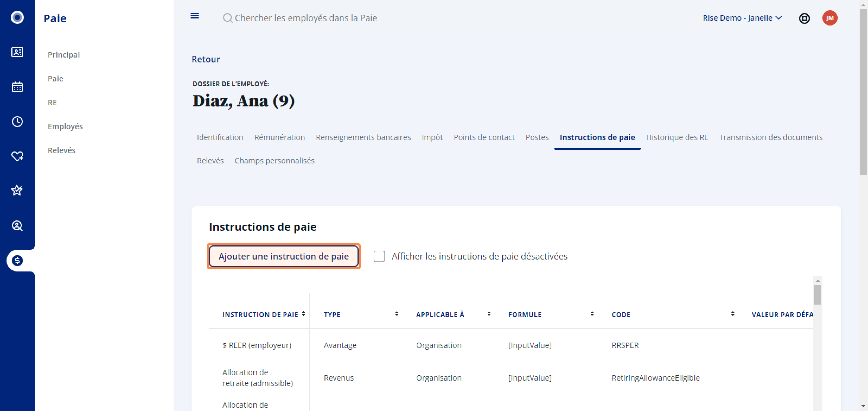Screen dimensions: 868x411
Task: Select the dollar payroll sidebar icon
Action: coord(17,261)
